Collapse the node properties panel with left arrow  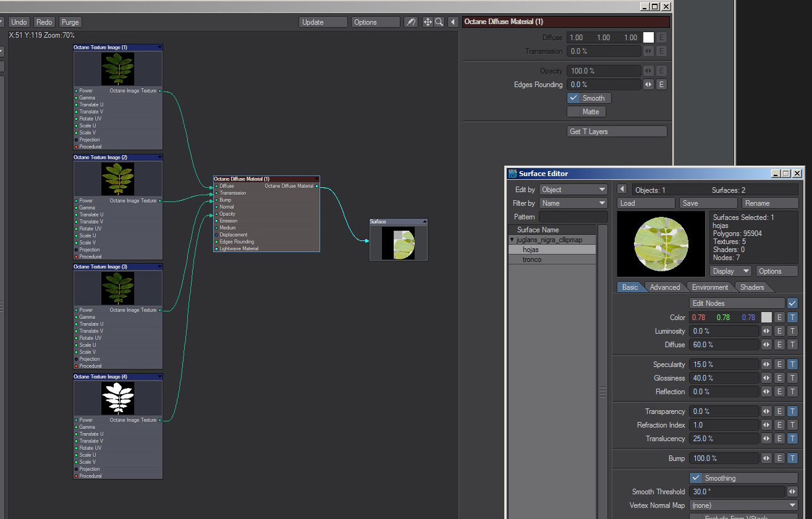pos(453,22)
